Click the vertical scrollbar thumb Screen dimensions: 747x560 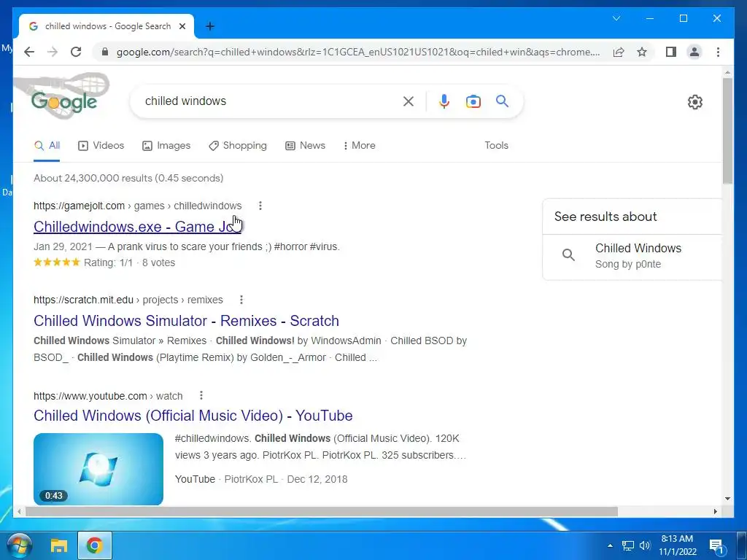[727, 131]
